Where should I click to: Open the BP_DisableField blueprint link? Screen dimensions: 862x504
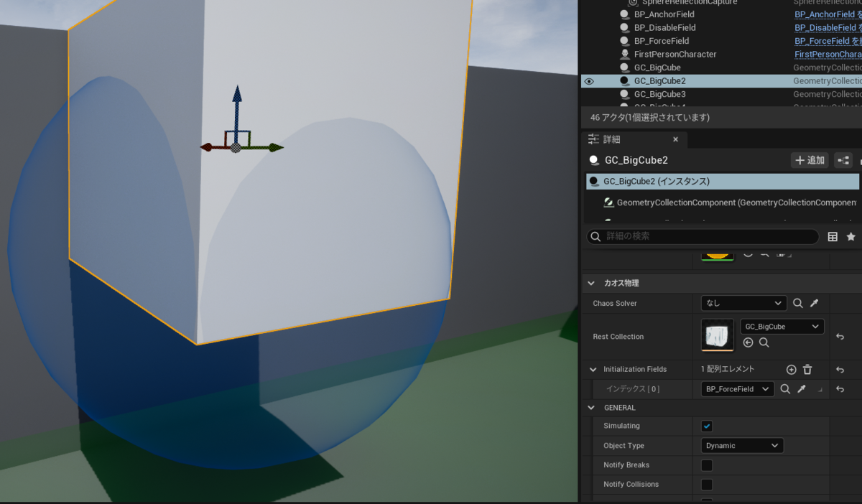tap(828, 27)
